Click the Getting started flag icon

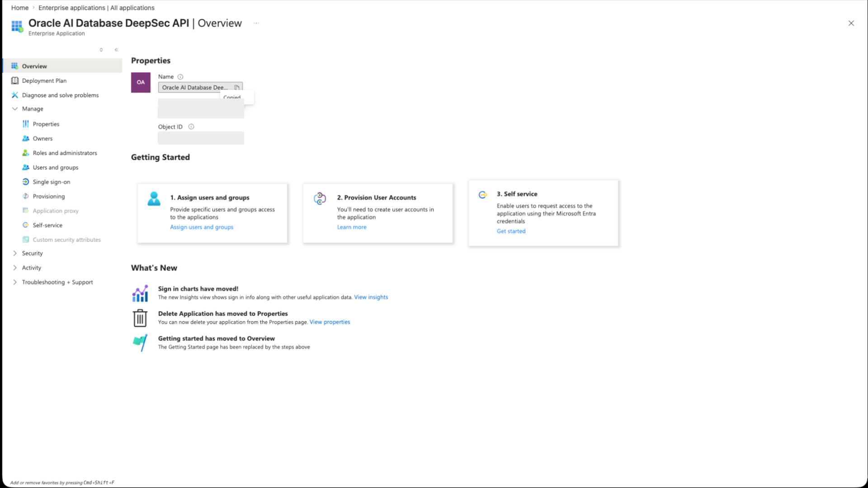140,343
